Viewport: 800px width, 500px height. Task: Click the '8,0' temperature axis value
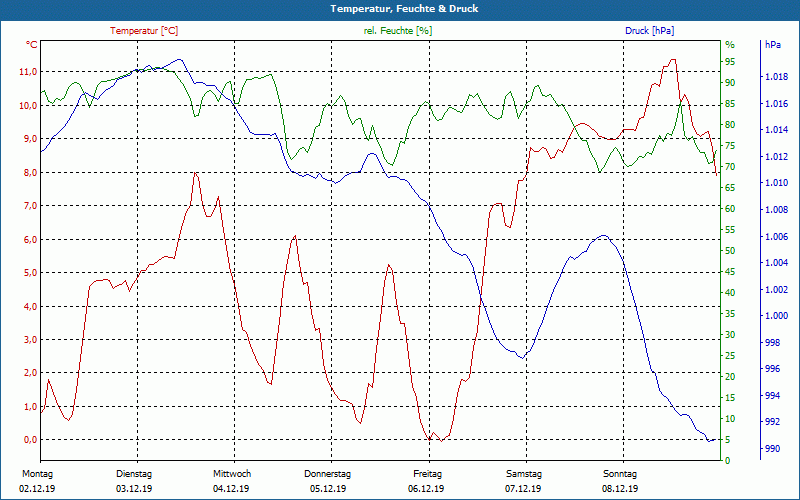tap(30, 172)
